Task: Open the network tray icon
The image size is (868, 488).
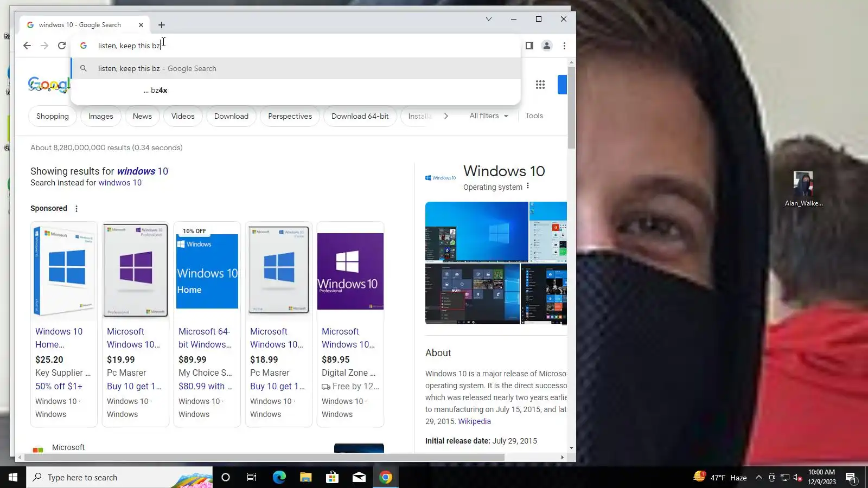Action: pos(784,478)
